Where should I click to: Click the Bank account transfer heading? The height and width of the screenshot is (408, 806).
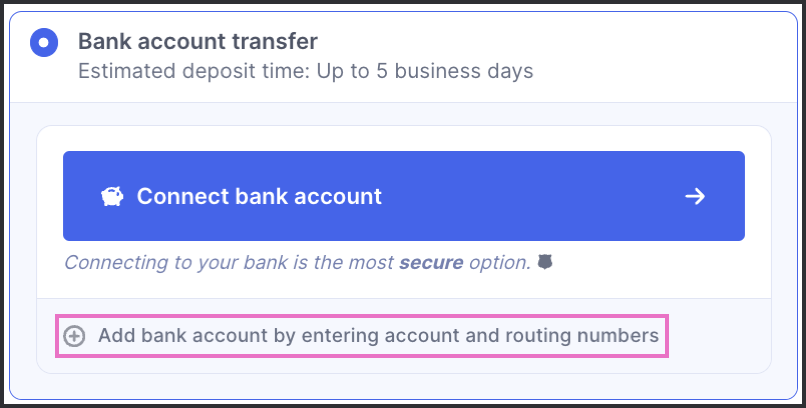pyautogui.click(x=198, y=41)
